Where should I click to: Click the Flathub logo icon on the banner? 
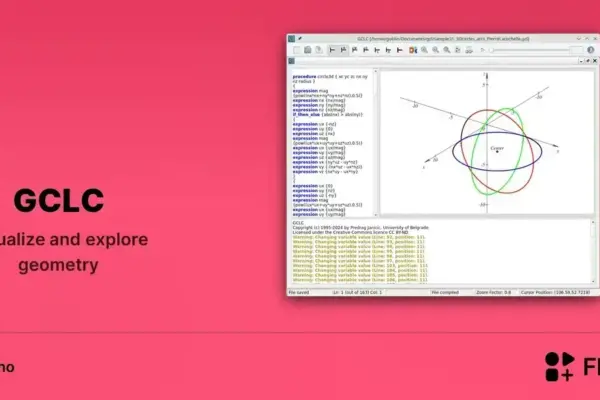(560, 367)
